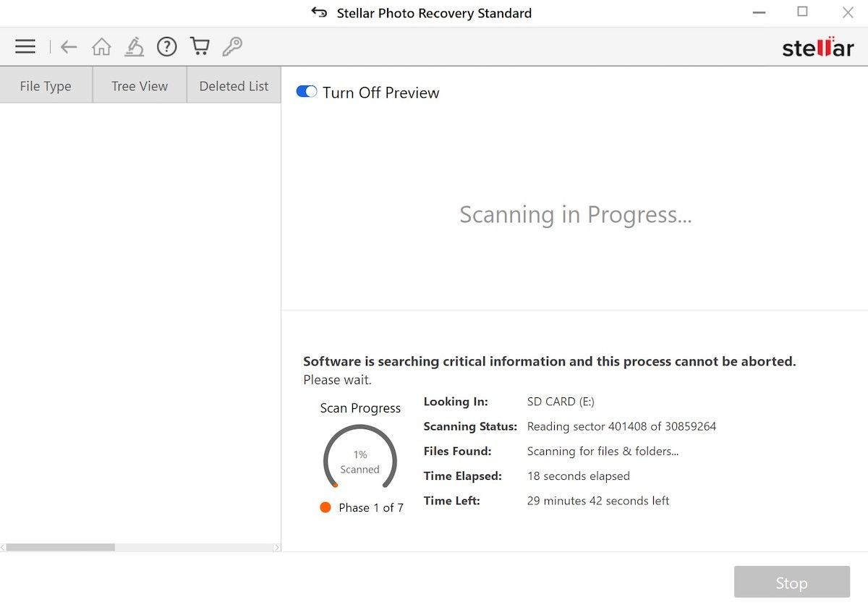Stop the scan with the Stop button

pyautogui.click(x=792, y=583)
